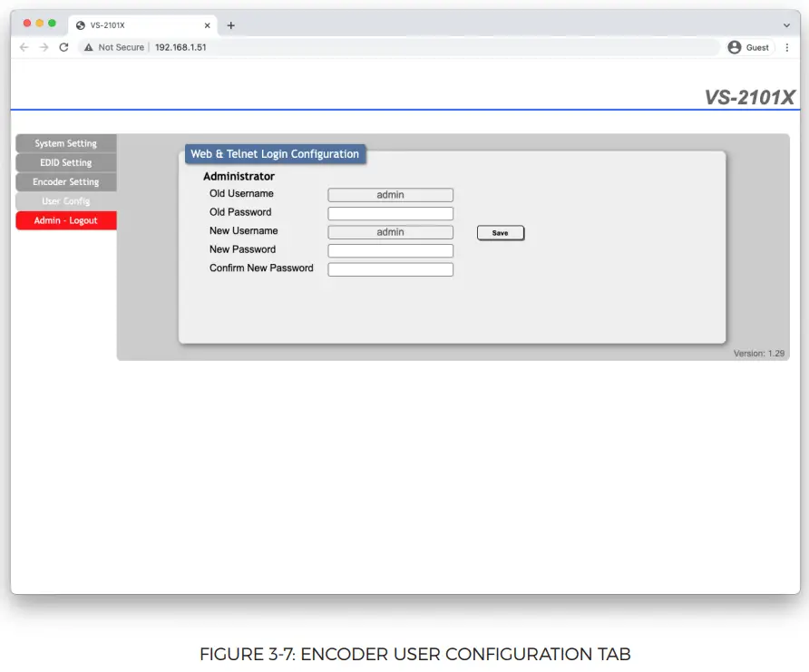809x672 pixels.
Task: Open the Guest profile button
Action: pos(748,47)
